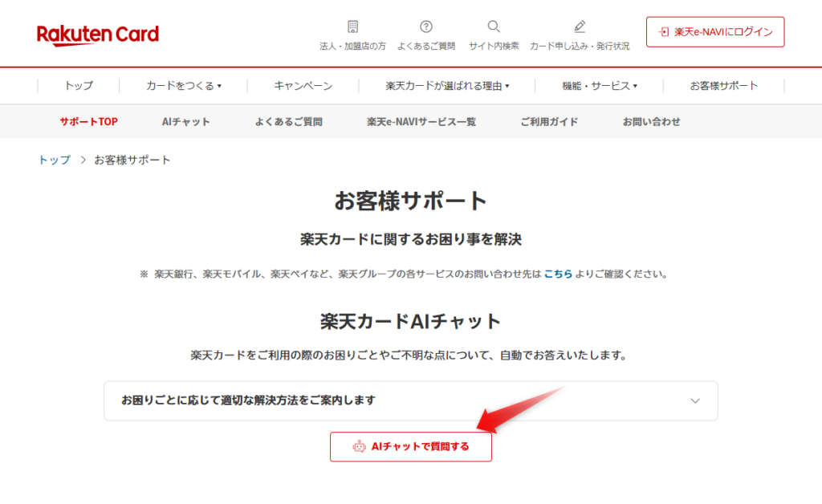
Task: Click the サイト内検索 header text link
Action: pyautogui.click(x=494, y=46)
